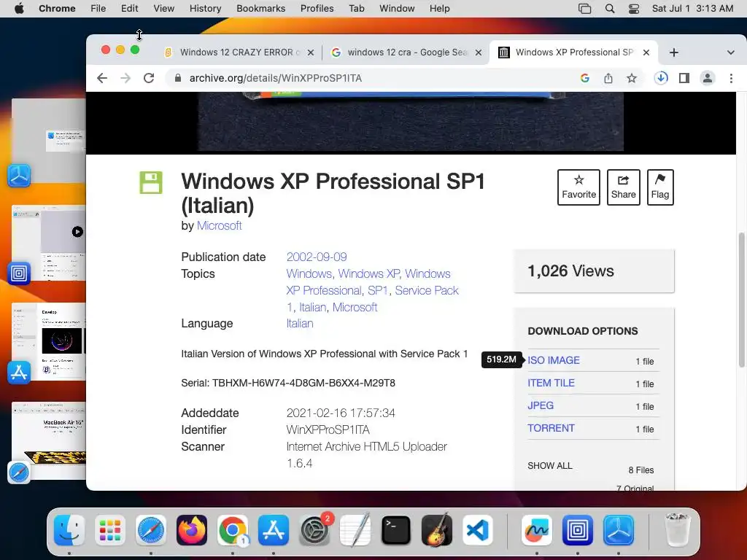
Task: Close the Google Search tab
Action: pos(479,52)
